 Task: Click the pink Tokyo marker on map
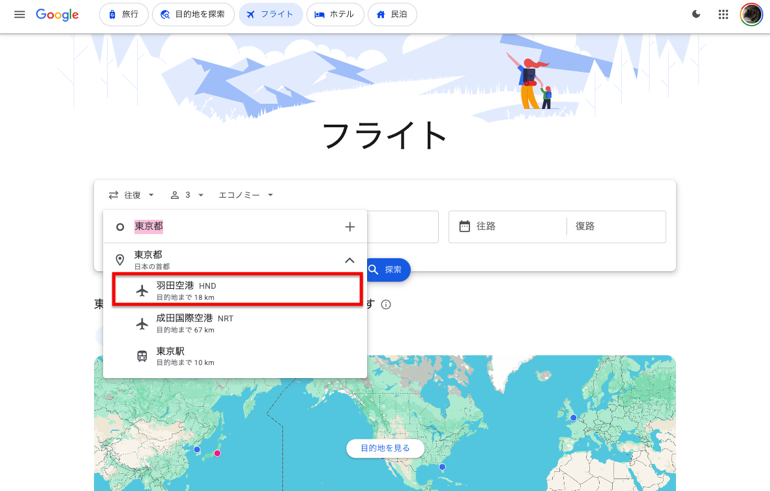pyautogui.click(x=218, y=453)
